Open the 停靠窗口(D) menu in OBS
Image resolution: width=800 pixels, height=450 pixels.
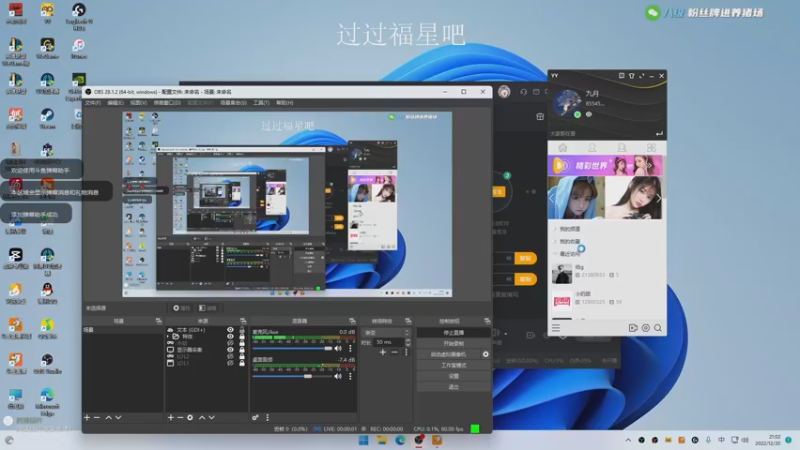pyautogui.click(x=167, y=103)
